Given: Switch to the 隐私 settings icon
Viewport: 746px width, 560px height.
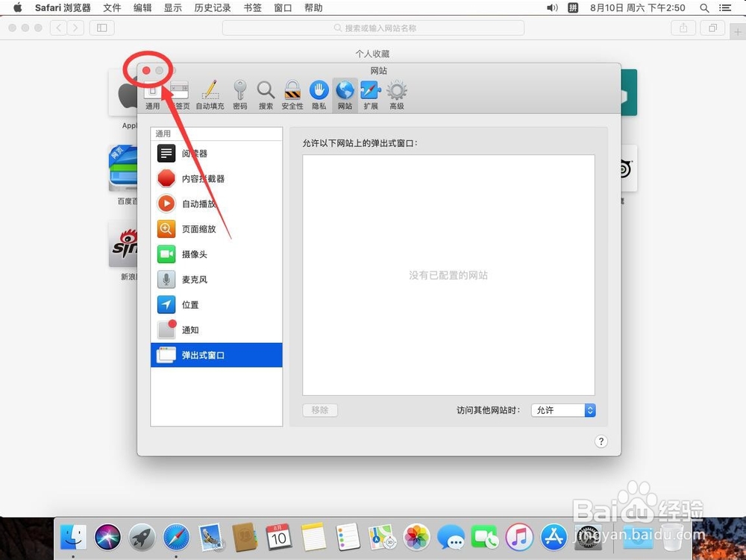Looking at the screenshot, I should click(x=319, y=92).
